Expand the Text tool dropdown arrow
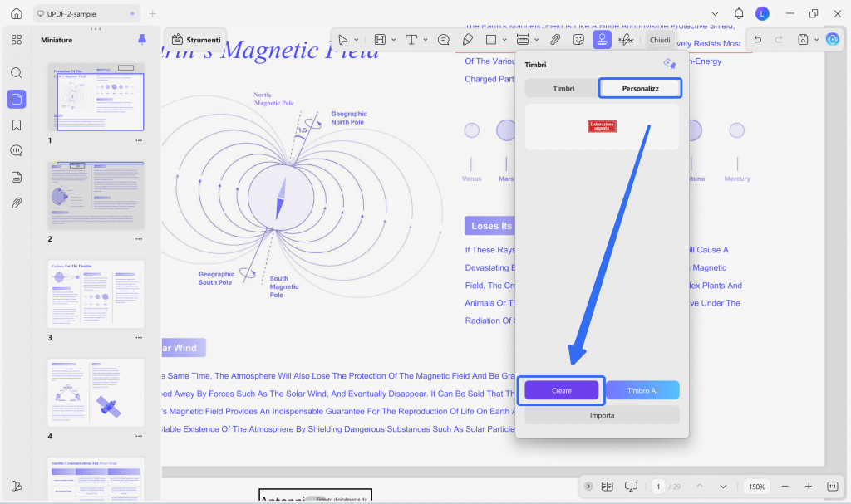Screen dimensions: 851x504 coord(425,40)
